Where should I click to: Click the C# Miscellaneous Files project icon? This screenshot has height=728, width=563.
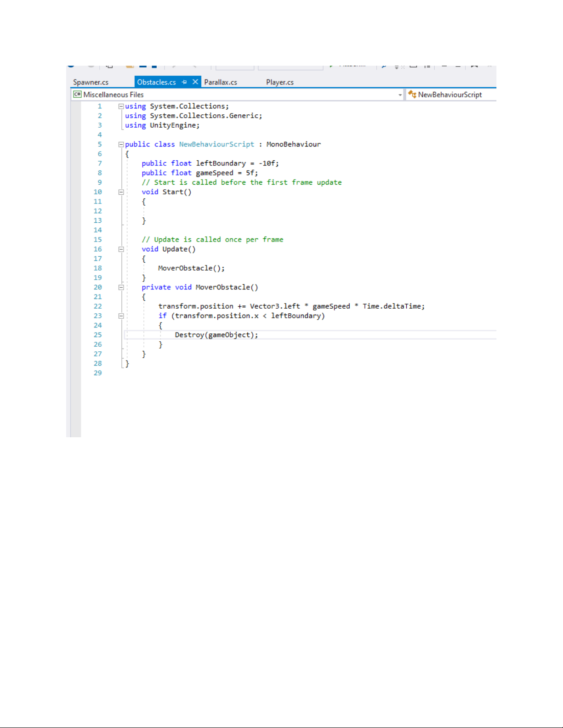coord(77,95)
